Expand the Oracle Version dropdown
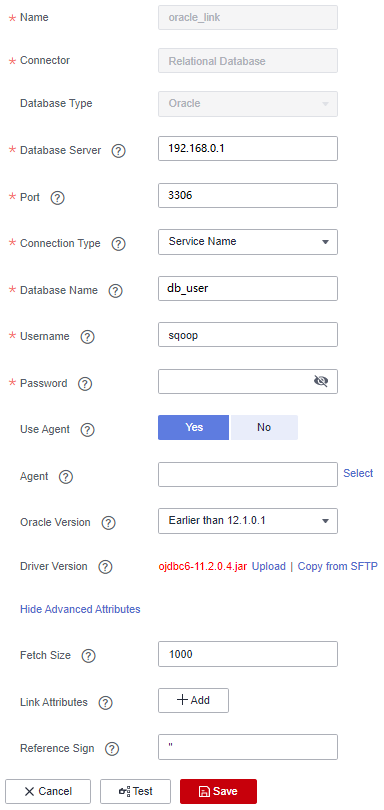The image size is (384, 810). pos(248,521)
